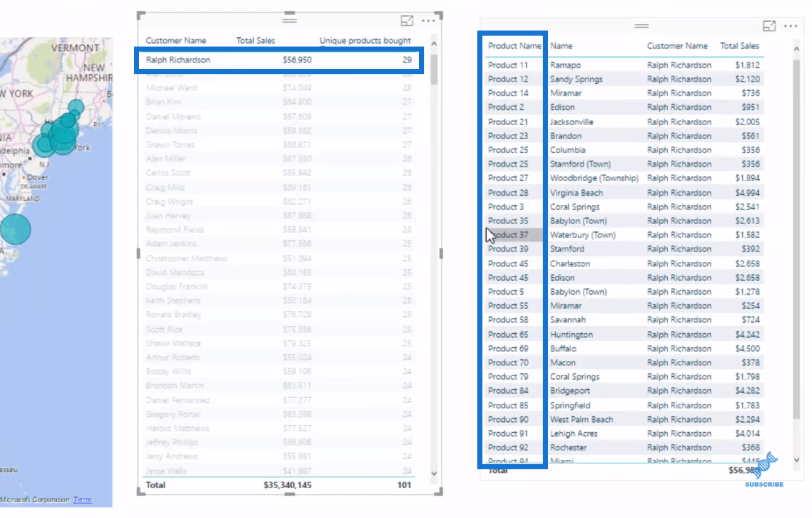Click Dover label on the map
812x518 pixels.
pos(37,178)
